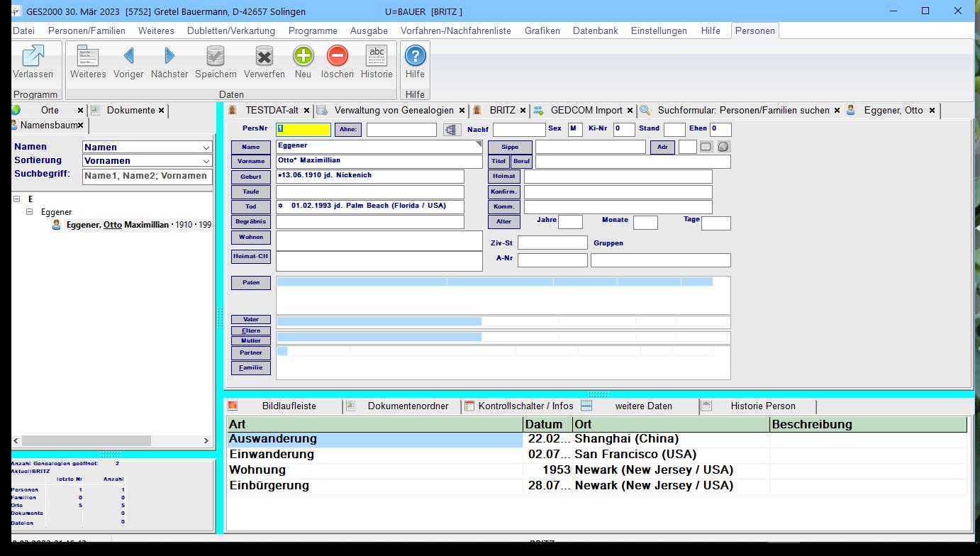Go to next person with Nächster arrow

pyautogui.click(x=169, y=55)
